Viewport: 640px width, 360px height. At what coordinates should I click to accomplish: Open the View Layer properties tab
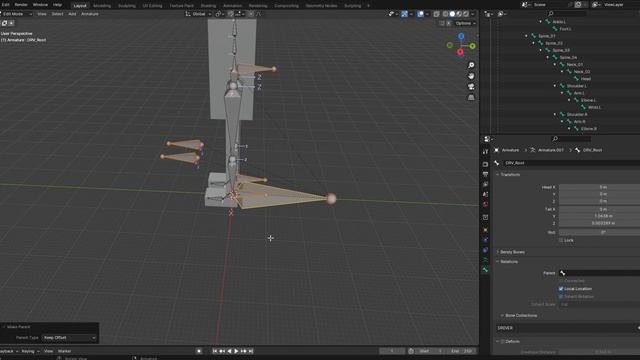[485, 184]
